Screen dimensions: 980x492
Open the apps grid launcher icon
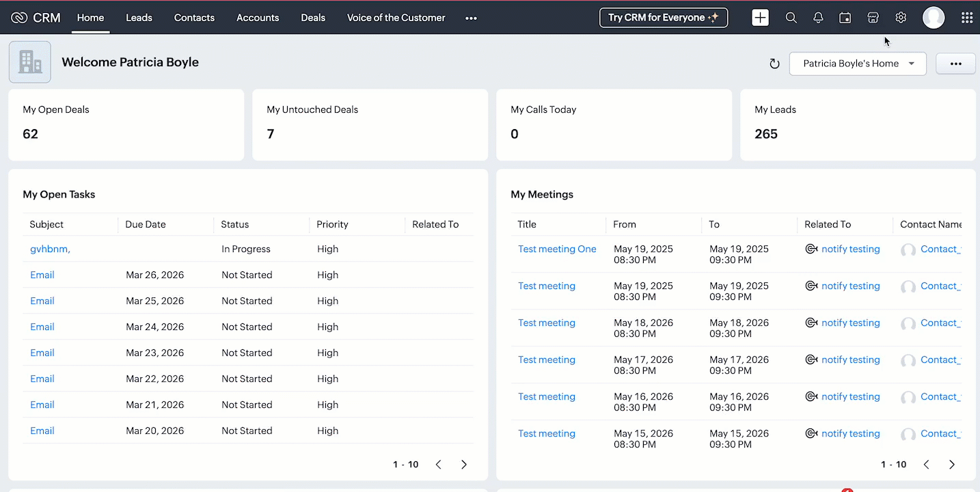[967, 18]
